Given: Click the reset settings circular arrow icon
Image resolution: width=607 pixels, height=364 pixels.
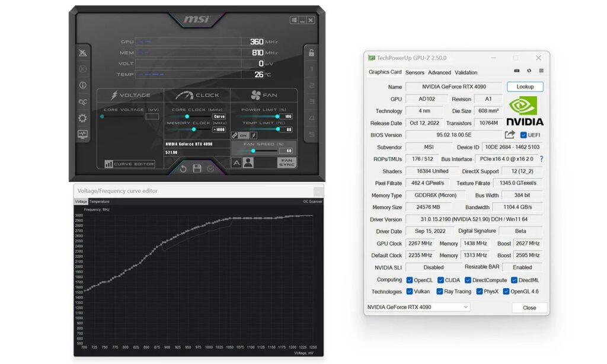Looking at the screenshot, I should pos(183,168).
